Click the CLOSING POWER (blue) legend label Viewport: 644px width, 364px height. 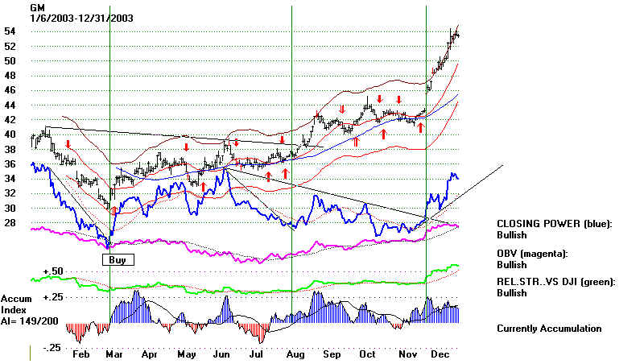click(x=555, y=224)
